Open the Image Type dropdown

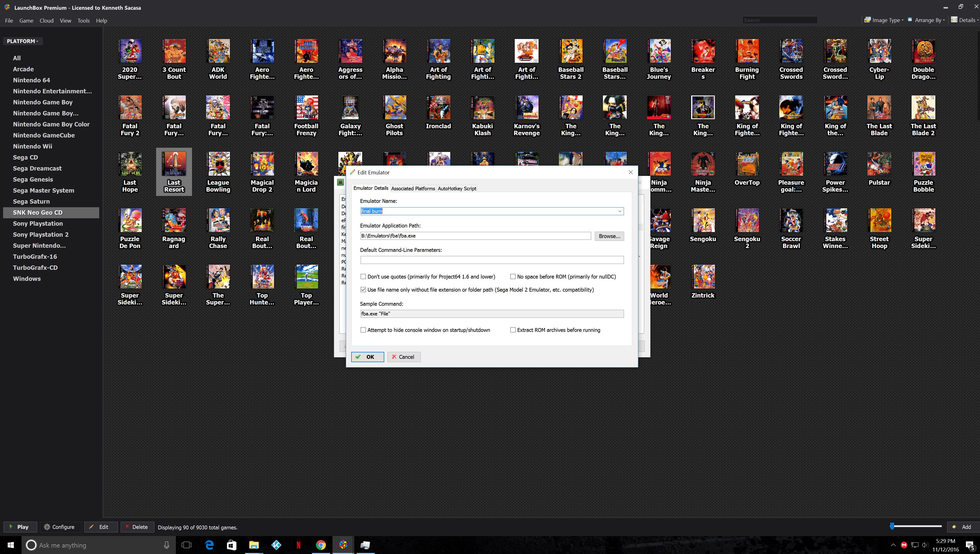click(x=884, y=20)
